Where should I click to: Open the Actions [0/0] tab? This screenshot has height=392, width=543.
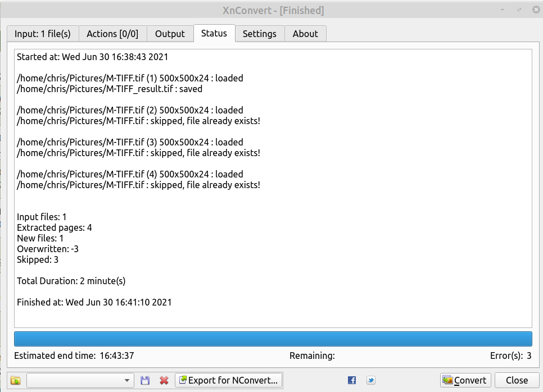coord(112,34)
